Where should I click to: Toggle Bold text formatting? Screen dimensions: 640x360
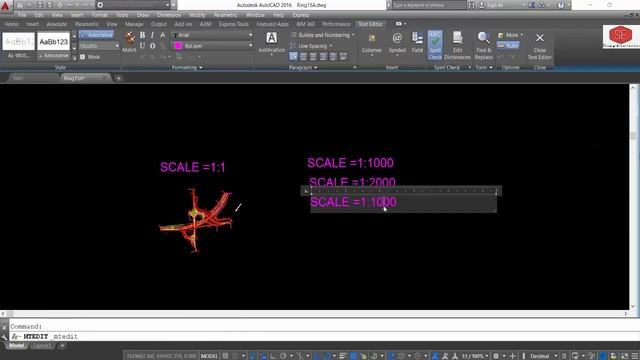(142, 35)
